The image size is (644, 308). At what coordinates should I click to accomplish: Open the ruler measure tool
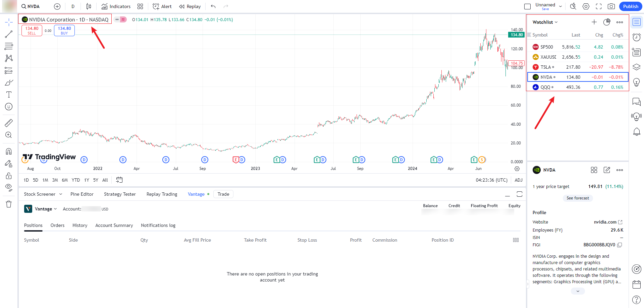[9, 123]
